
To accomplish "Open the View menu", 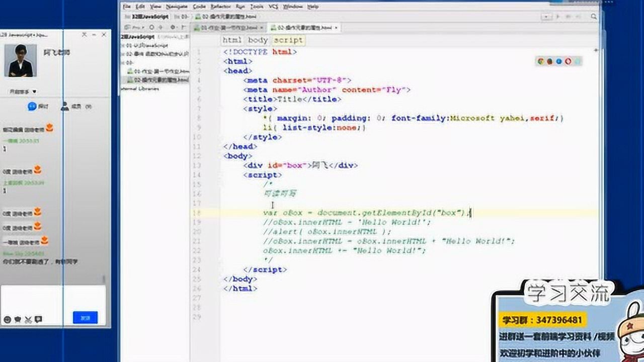I will (156, 7).
